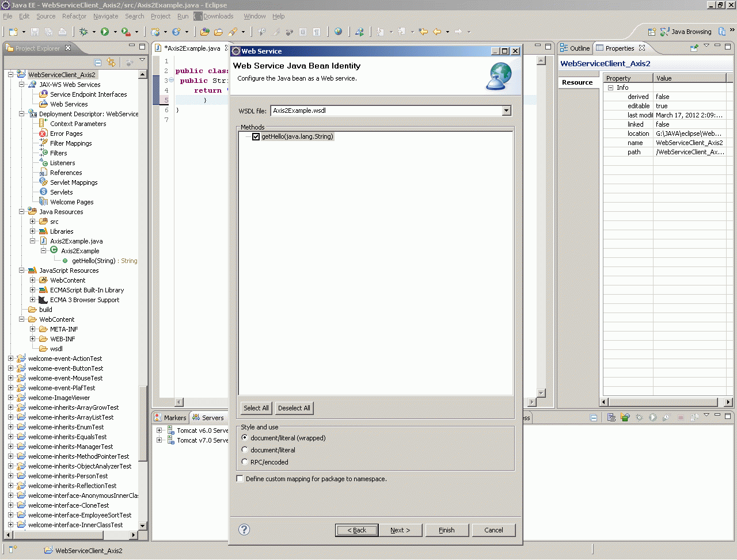Click the Pin to selection icon in Properties
This screenshot has height=560, width=737.
point(694,48)
